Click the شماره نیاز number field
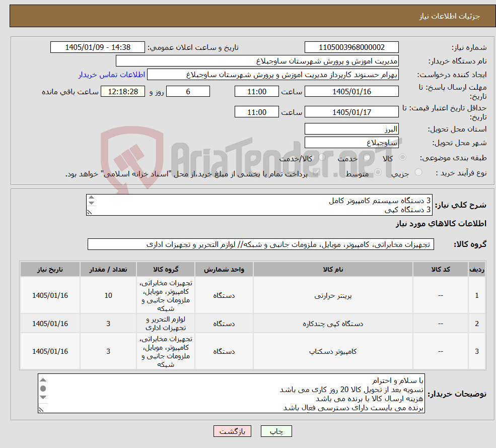 (351, 47)
